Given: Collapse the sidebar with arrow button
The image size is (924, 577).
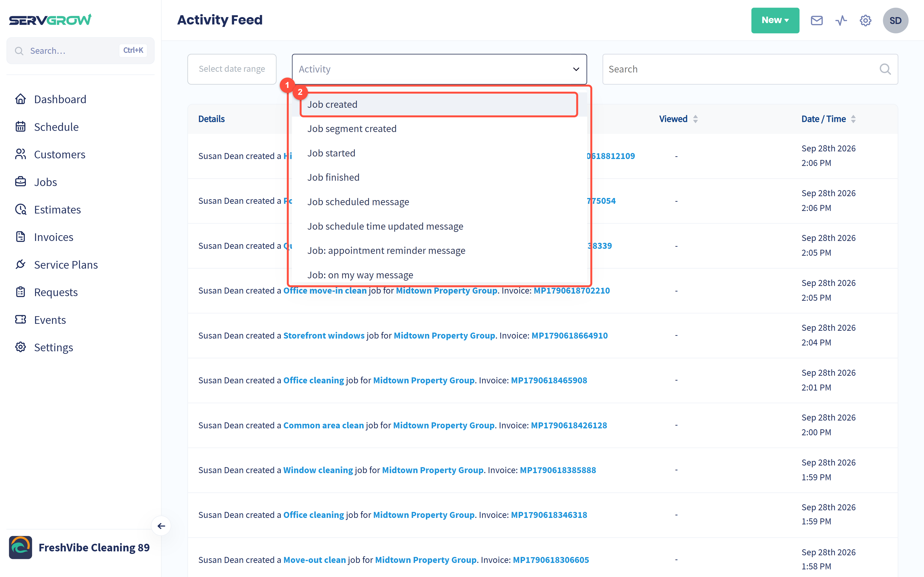Looking at the screenshot, I should pos(161,526).
